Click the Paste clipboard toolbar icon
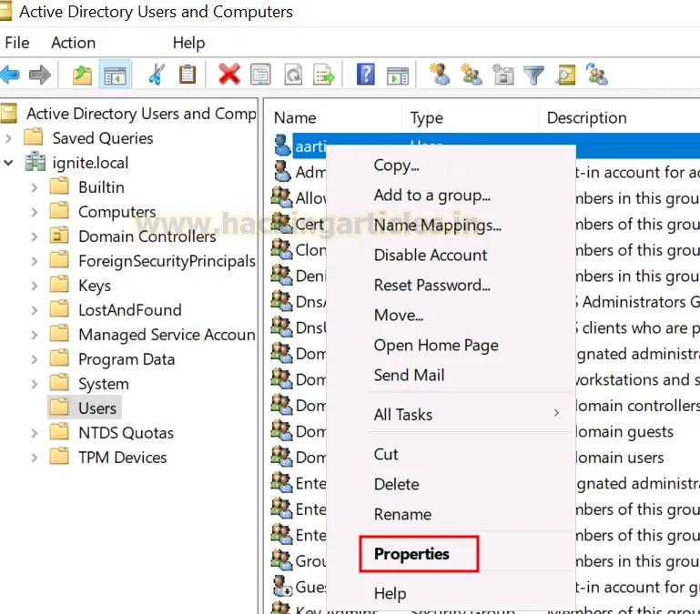 (x=188, y=75)
